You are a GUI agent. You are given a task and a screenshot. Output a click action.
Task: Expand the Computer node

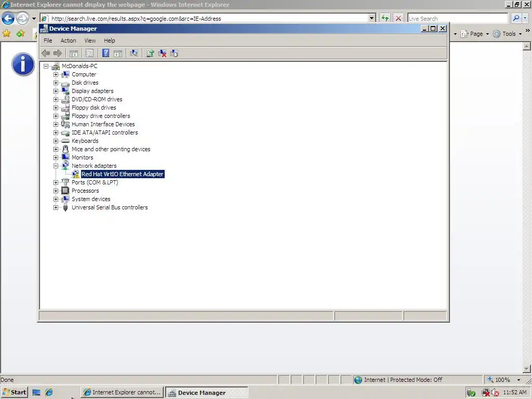point(56,74)
